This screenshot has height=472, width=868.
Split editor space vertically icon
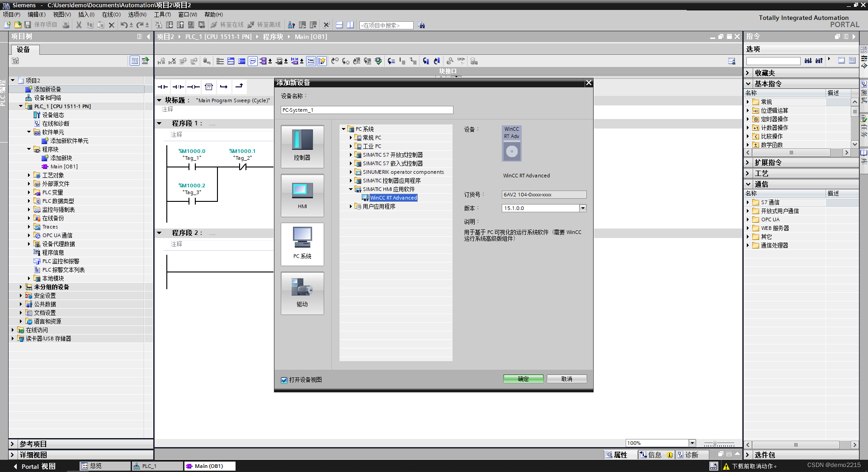pos(350,25)
